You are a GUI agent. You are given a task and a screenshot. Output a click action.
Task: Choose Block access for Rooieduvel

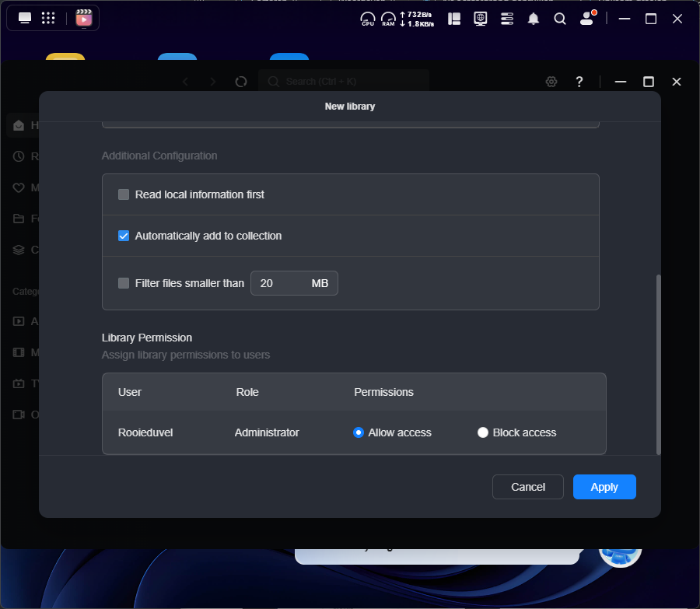click(x=483, y=432)
